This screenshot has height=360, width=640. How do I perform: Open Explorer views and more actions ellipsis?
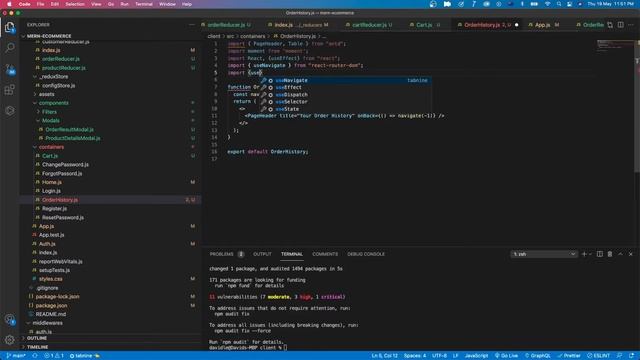click(191, 25)
